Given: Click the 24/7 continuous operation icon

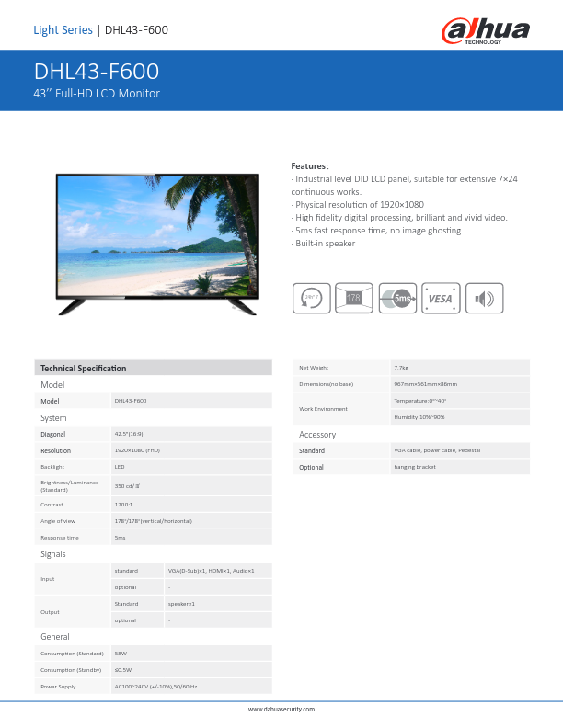Looking at the screenshot, I should click(x=312, y=299).
